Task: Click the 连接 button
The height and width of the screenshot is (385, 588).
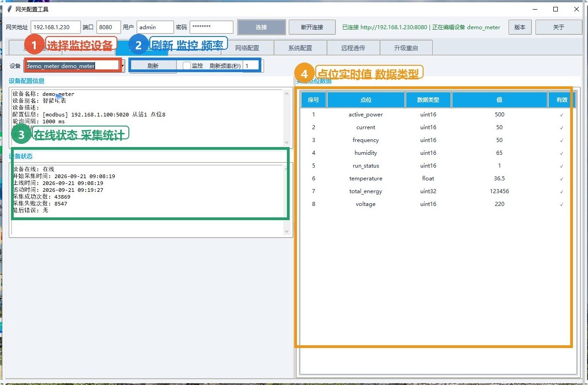Action: 261,27
